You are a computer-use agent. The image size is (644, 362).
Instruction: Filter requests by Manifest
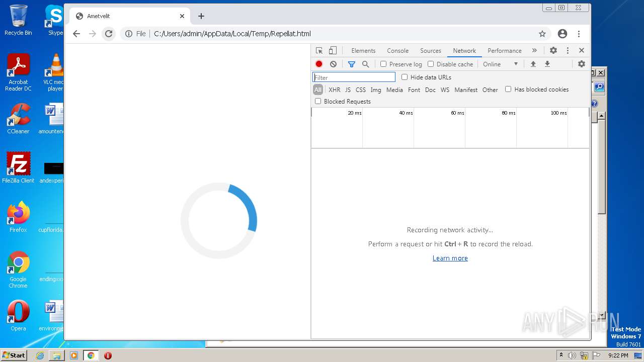click(466, 90)
